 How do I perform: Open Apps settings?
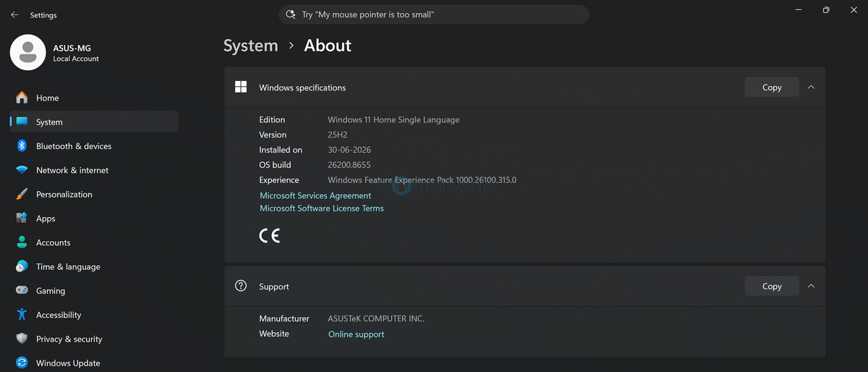[94, 218]
